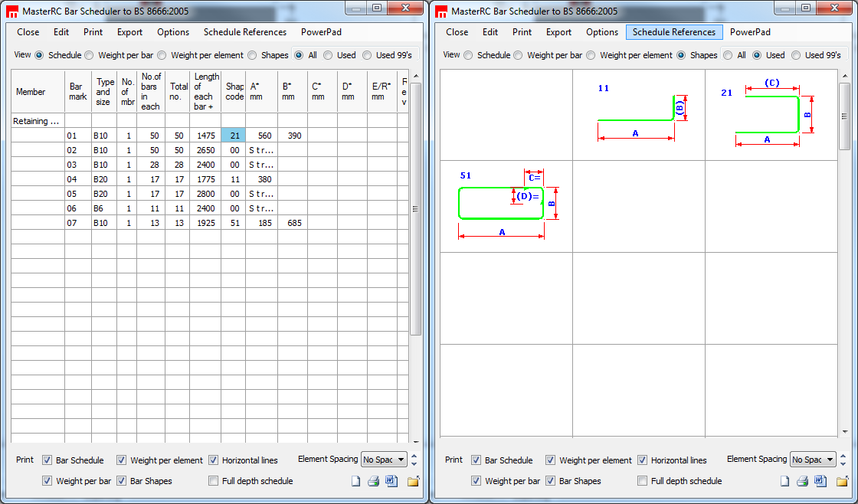
Task: Untick Horizontal lines in right window
Action: pos(643,460)
